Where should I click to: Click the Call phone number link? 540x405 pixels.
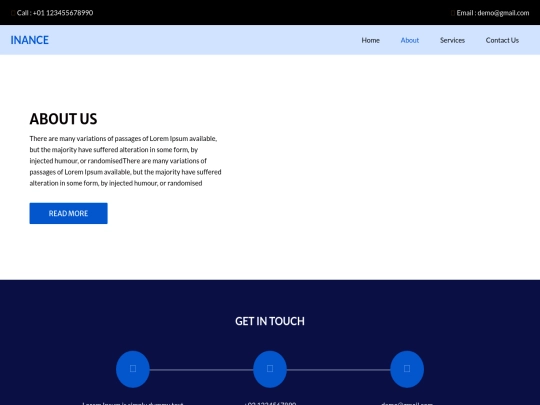click(x=52, y=13)
